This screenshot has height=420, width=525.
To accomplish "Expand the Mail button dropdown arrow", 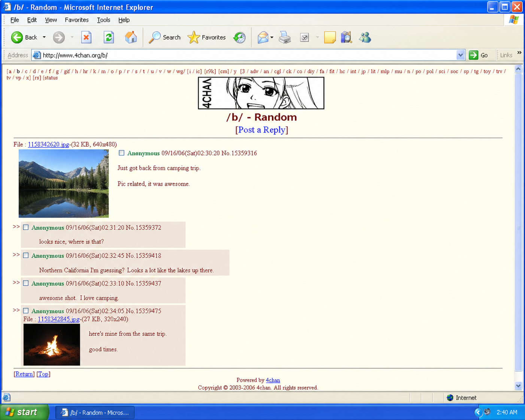I will tap(272, 37).
